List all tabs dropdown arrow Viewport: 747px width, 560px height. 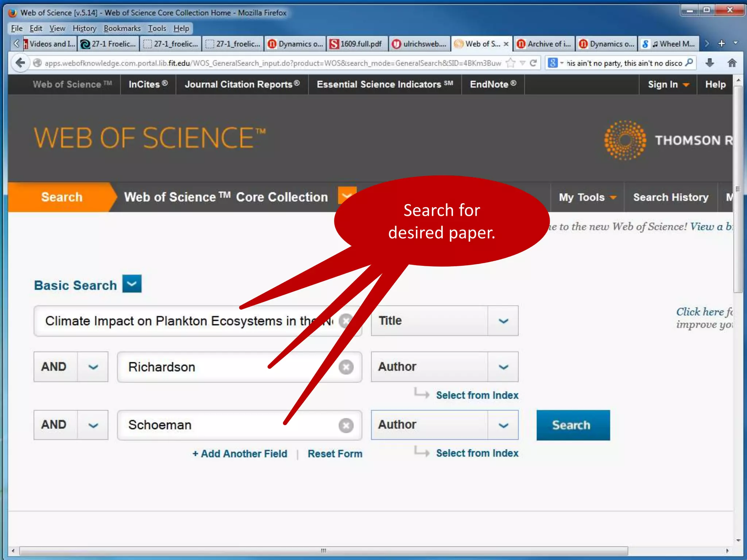click(x=736, y=43)
